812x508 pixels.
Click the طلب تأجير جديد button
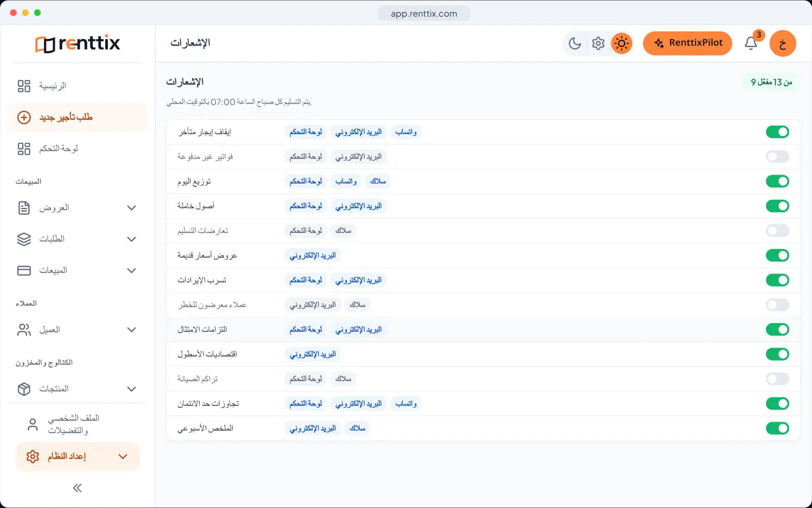coord(77,117)
